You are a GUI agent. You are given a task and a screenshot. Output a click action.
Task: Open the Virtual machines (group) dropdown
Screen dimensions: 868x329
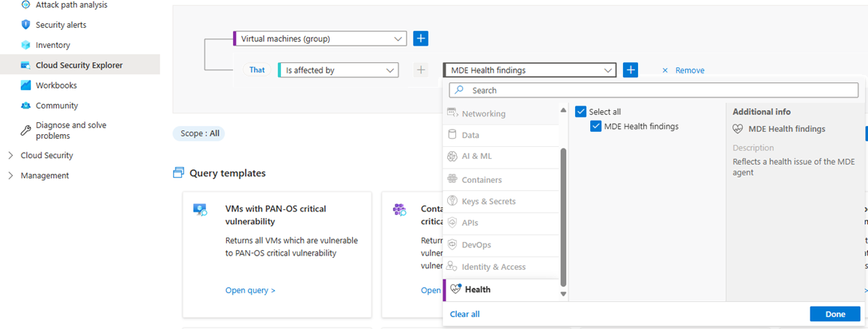(321, 38)
